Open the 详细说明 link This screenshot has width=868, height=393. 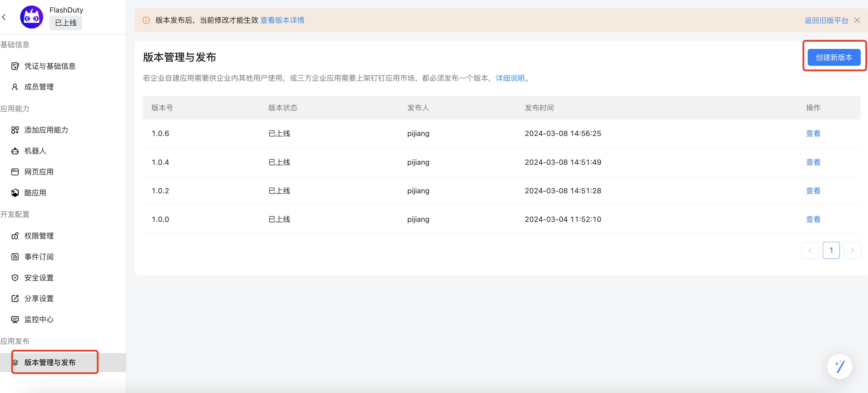(510, 78)
